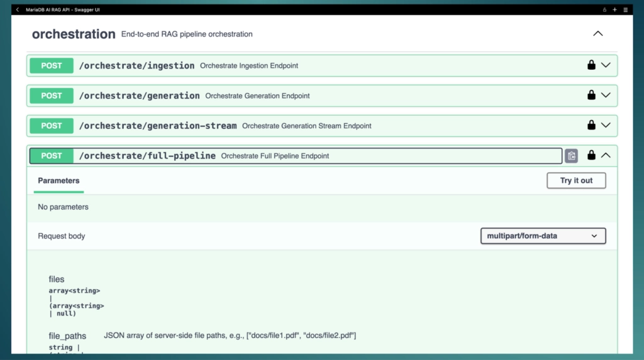Copy the full-pipeline path with the clipboard icon
This screenshot has width=644, height=360.
point(571,156)
